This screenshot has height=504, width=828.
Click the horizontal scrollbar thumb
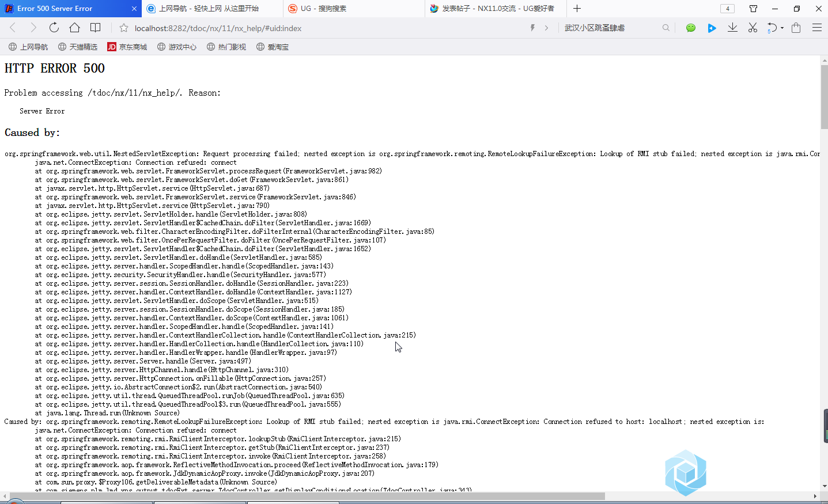(307, 496)
